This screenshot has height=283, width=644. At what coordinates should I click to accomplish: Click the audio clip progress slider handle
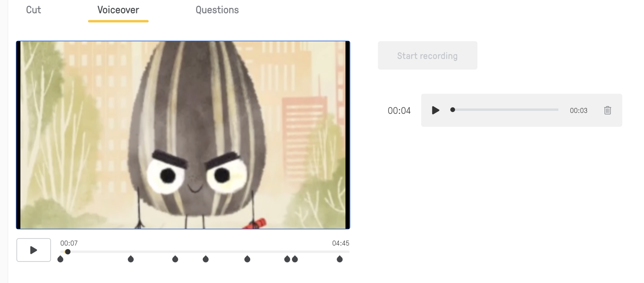[x=452, y=110]
